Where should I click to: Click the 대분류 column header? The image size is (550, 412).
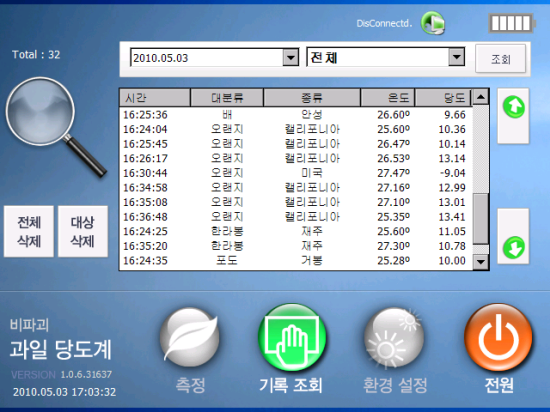tap(227, 97)
